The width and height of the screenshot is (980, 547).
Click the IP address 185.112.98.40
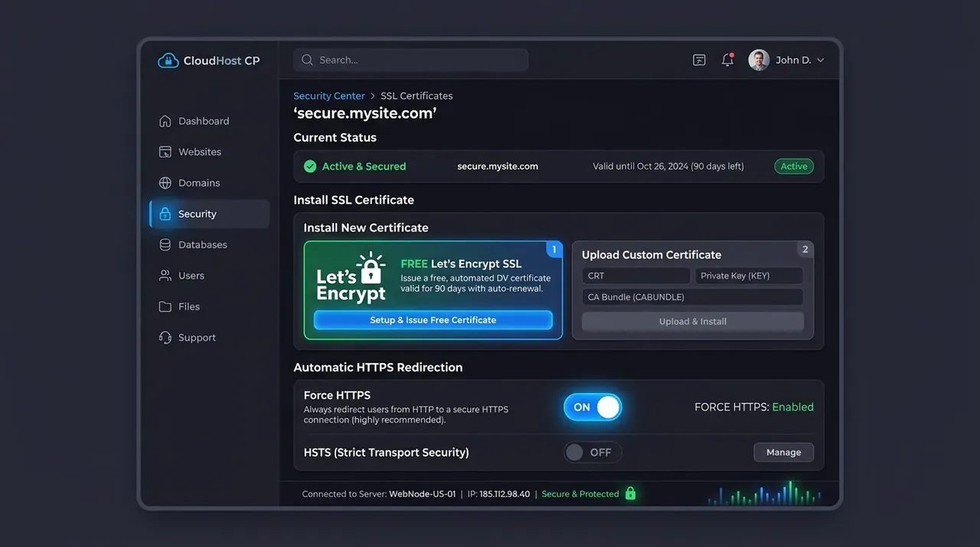click(x=505, y=494)
